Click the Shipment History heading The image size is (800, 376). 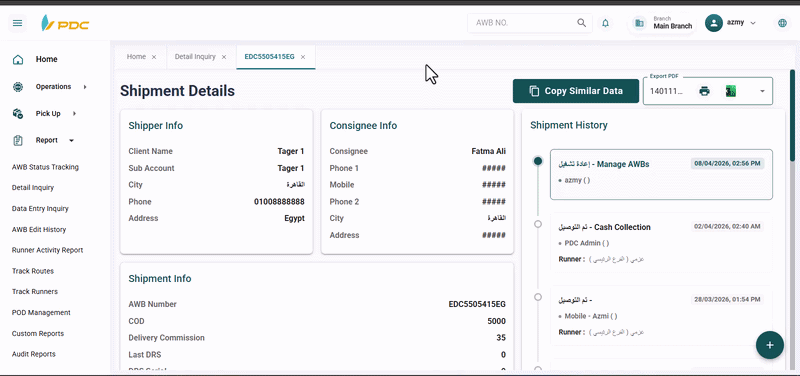click(569, 125)
